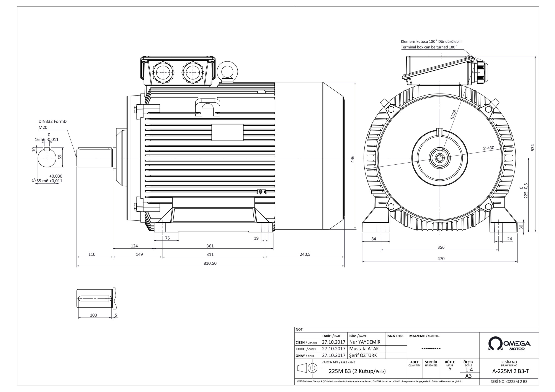Click the OMEGA Motor Sanayi A.Ş. copyright notice

[x=379, y=382]
